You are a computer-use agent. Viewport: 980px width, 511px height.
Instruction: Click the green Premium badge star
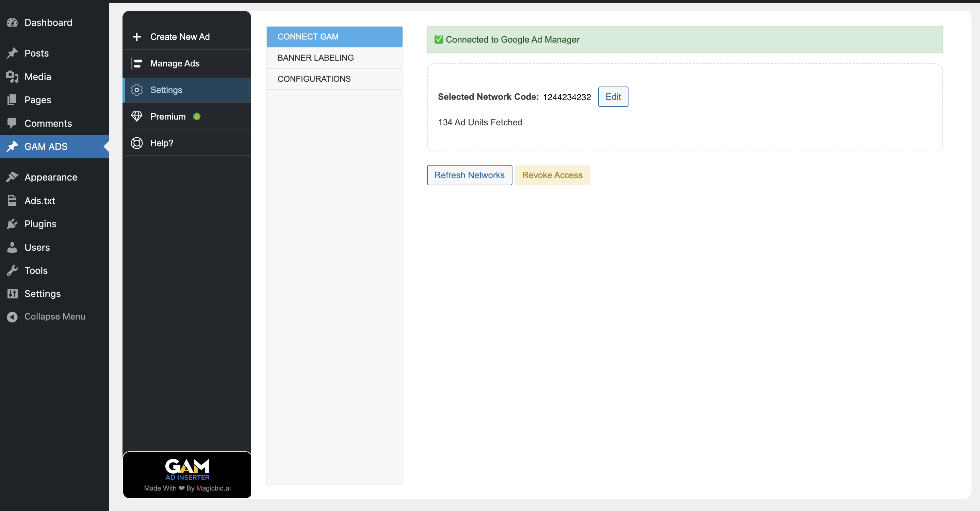(x=196, y=117)
